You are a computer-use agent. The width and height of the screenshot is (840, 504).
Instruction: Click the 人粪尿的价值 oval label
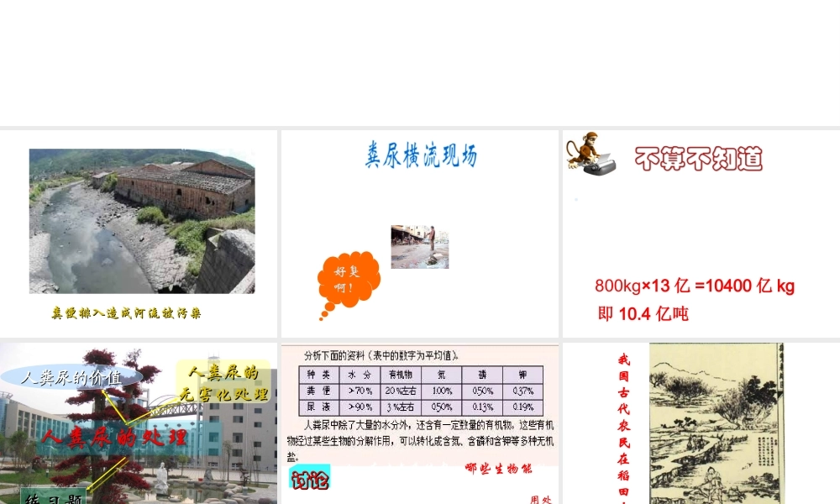71,377
